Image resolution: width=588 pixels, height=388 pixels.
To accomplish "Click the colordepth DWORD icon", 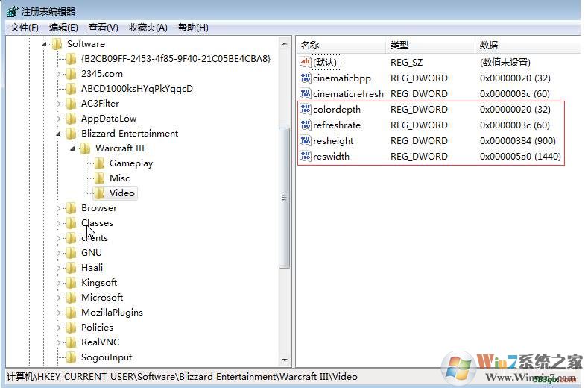I will pyautogui.click(x=306, y=109).
